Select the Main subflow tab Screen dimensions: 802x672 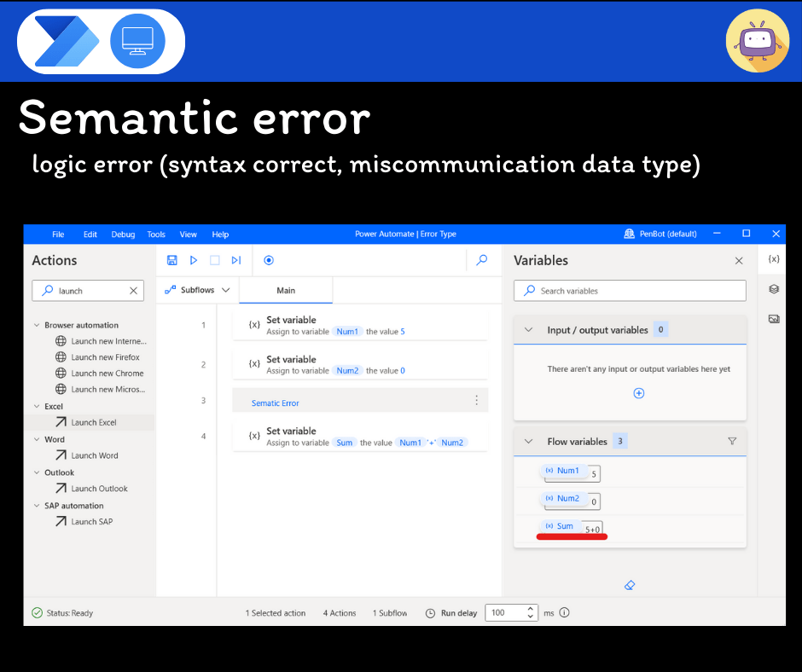[x=286, y=291]
